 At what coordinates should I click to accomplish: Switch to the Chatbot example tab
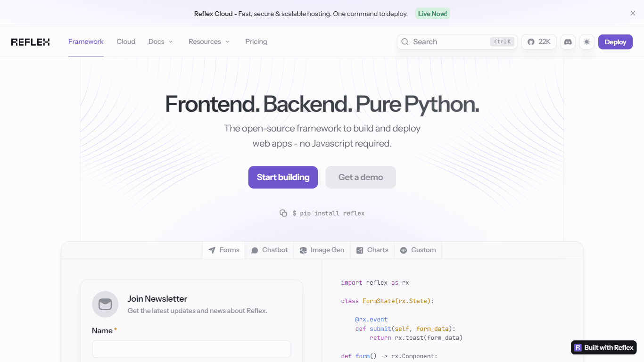[x=269, y=250]
